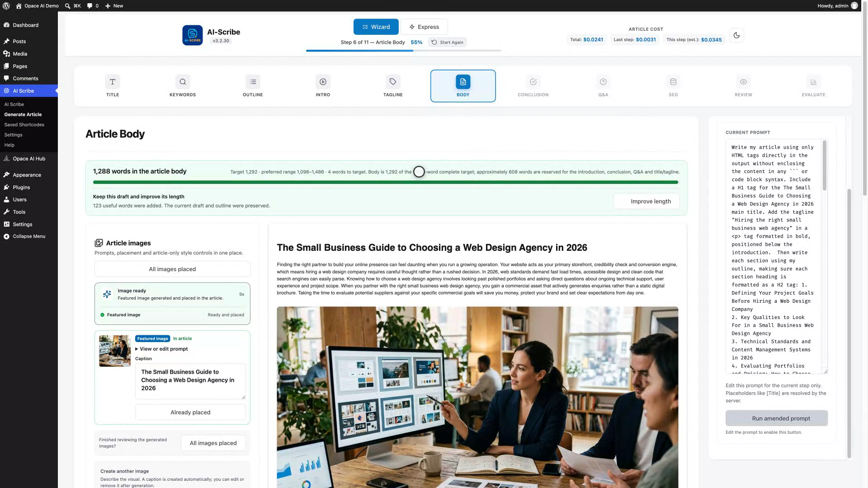The height and width of the screenshot is (488, 868).
Task: Go to the Review step icon
Action: tap(743, 82)
